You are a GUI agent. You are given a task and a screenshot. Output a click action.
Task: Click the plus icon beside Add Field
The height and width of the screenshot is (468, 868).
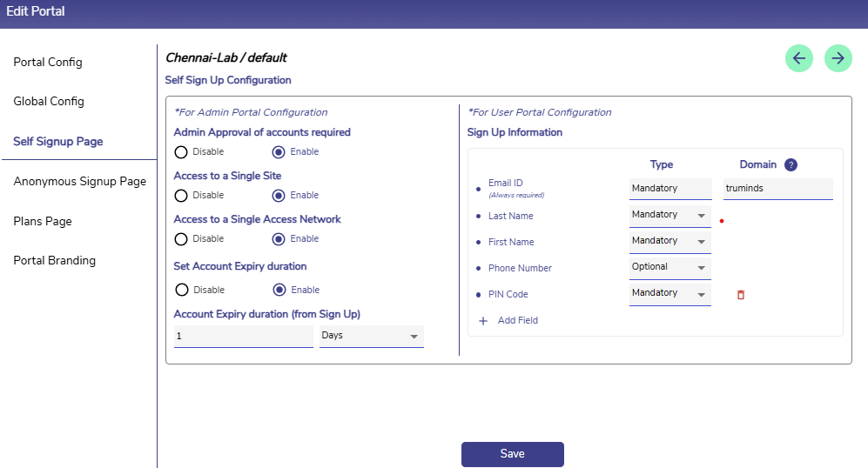(x=483, y=321)
